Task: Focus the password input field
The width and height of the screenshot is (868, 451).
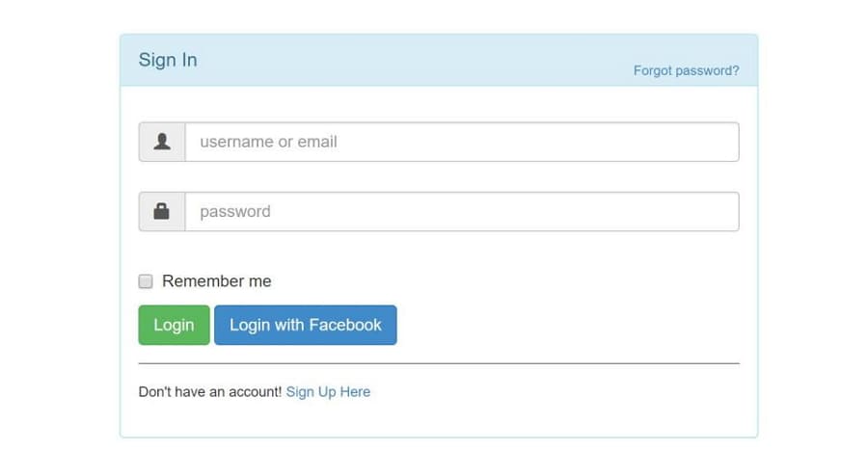Action: point(462,211)
